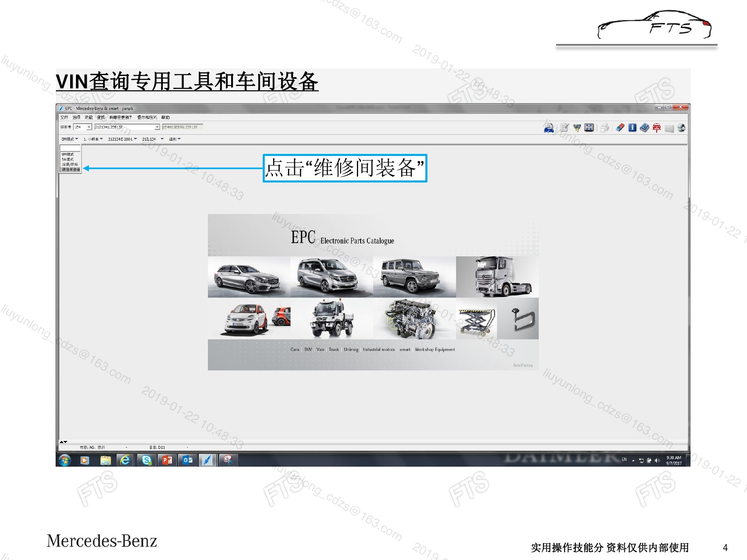Viewport: 747px width, 560px height.
Task: Expand the 212.134 catalog dropdown
Action: 153,139
